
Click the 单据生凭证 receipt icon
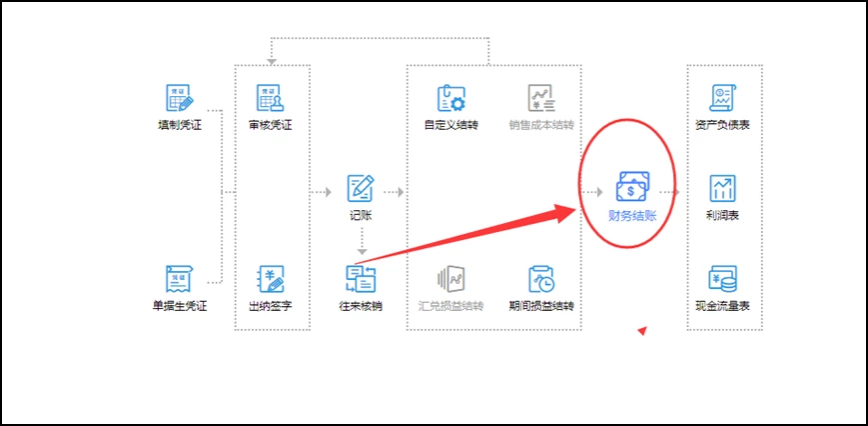180,279
